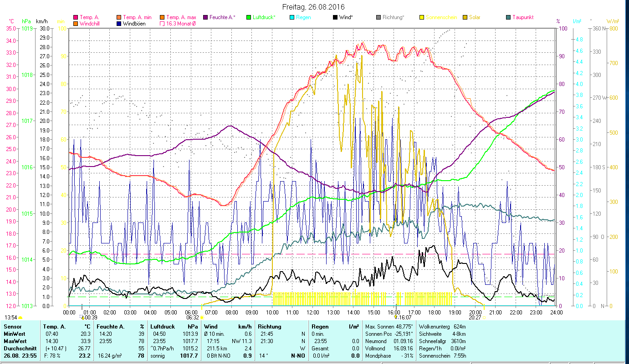Click the purple Feuchte A.* legend square
Viewport: 629px width, 364px height.
tap(205, 18)
